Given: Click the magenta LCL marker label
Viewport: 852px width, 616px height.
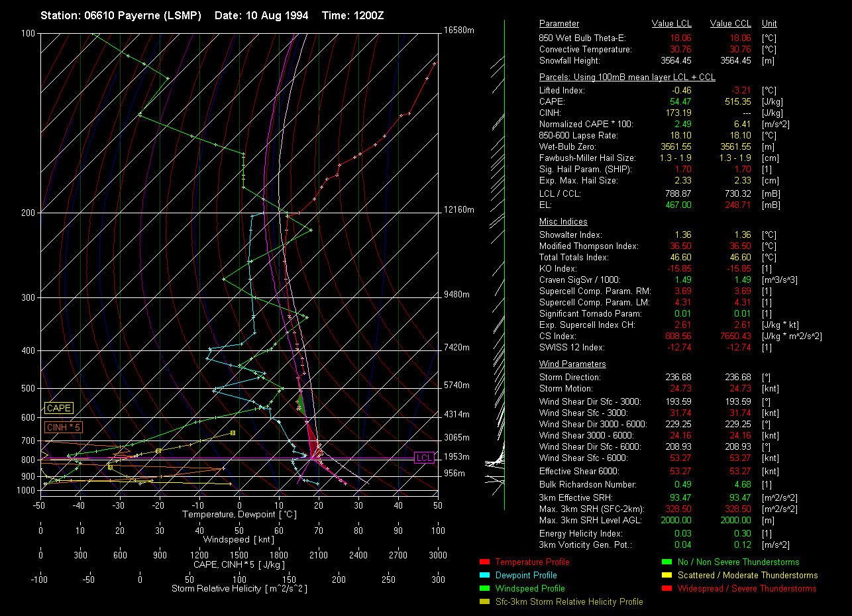Looking at the screenshot, I should click(x=424, y=458).
